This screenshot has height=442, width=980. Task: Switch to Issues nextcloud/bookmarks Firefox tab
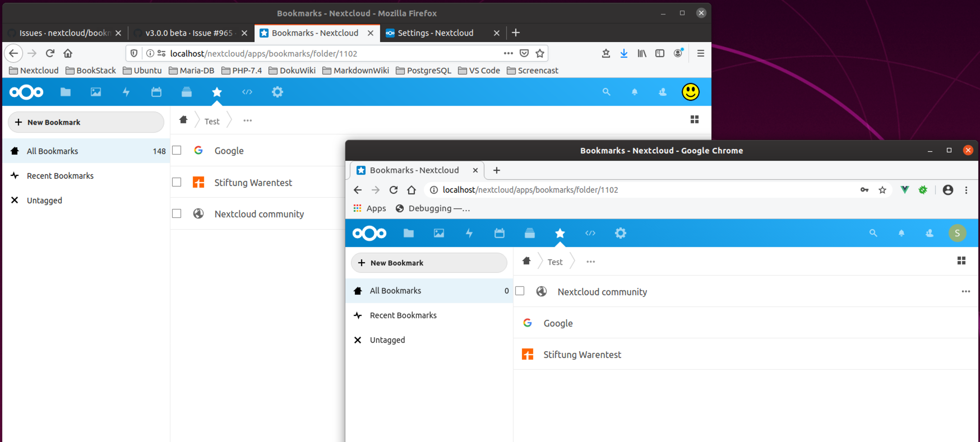65,33
